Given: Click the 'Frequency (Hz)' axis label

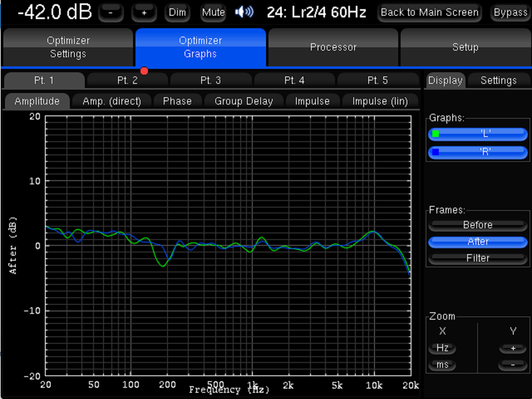Looking at the screenshot, I should point(229,390).
